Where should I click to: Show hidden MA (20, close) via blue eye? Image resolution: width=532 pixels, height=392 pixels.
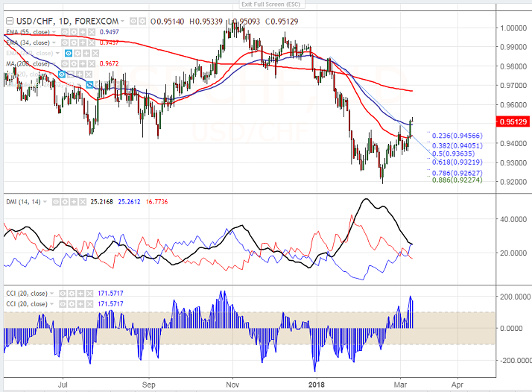tap(62, 74)
